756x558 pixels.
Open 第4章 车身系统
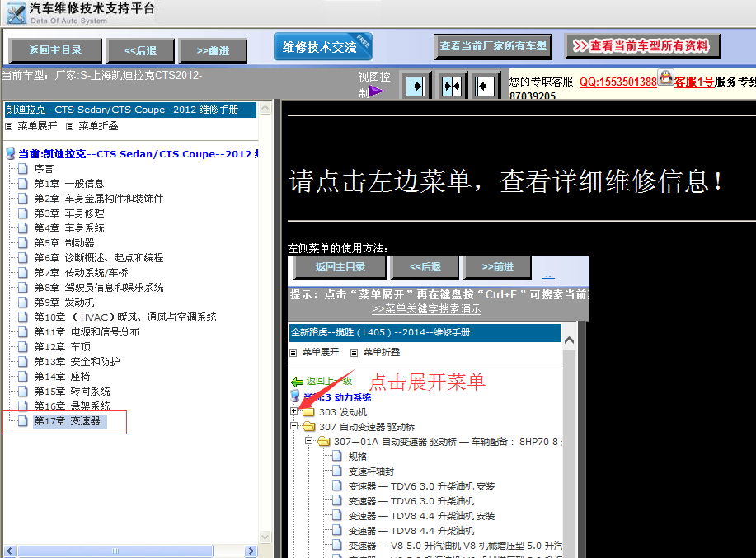(x=69, y=228)
